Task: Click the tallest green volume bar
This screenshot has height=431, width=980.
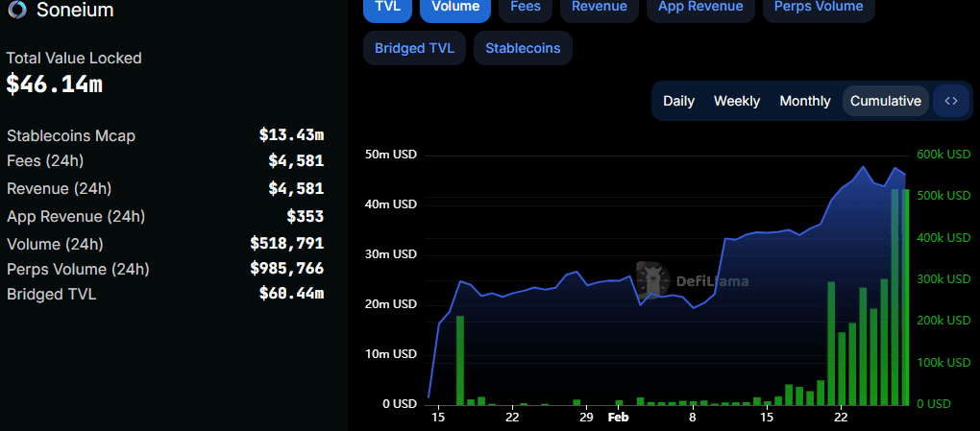Action: 895,298
